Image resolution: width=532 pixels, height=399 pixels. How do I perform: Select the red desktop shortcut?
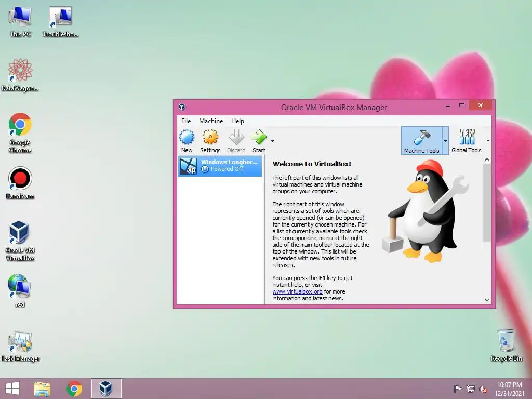pos(20,291)
